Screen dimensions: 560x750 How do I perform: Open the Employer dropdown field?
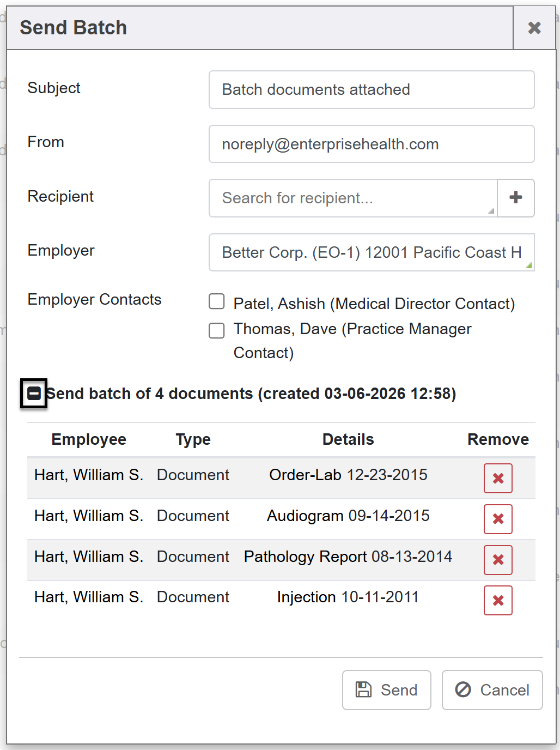click(371, 252)
